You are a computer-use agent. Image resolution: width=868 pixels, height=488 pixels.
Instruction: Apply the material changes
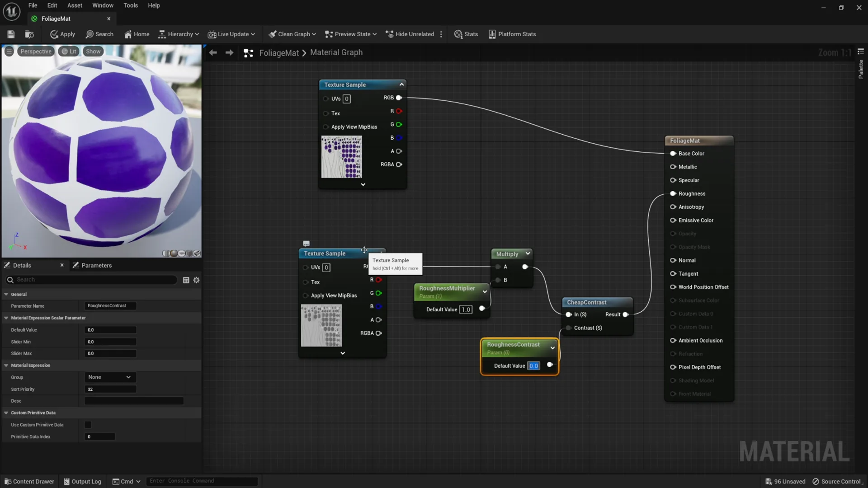[x=62, y=34]
